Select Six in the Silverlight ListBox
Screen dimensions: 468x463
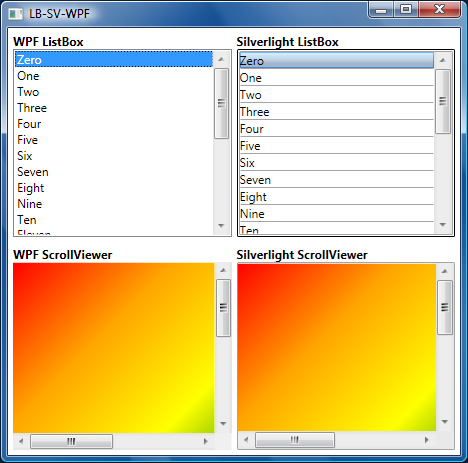coord(336,162)
